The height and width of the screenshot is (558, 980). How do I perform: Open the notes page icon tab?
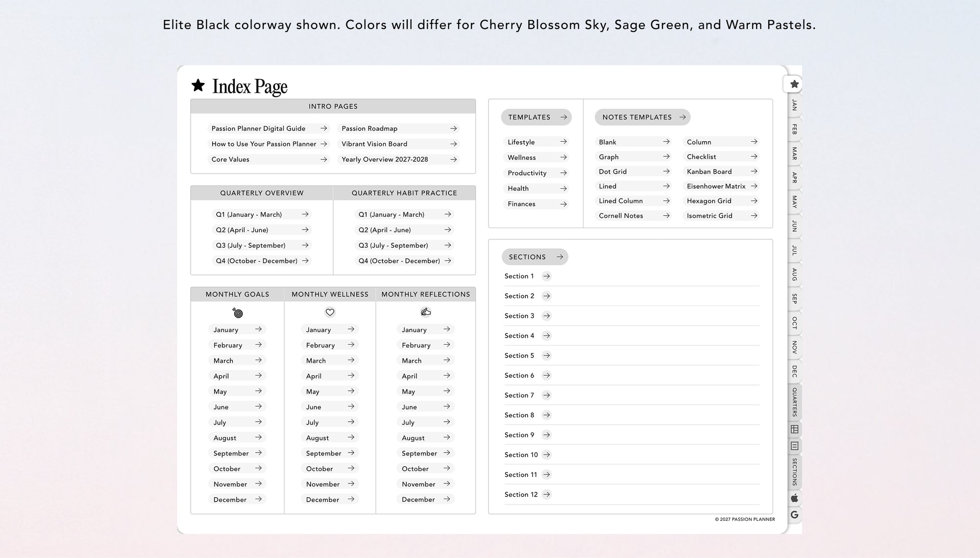pos(794,446)
